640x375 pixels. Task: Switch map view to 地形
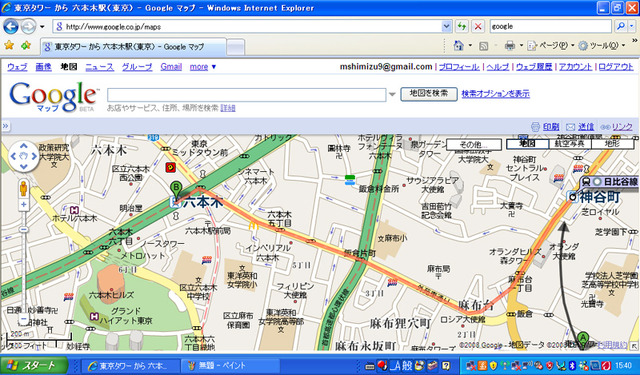pyautogui.click(x=612, y=144)
